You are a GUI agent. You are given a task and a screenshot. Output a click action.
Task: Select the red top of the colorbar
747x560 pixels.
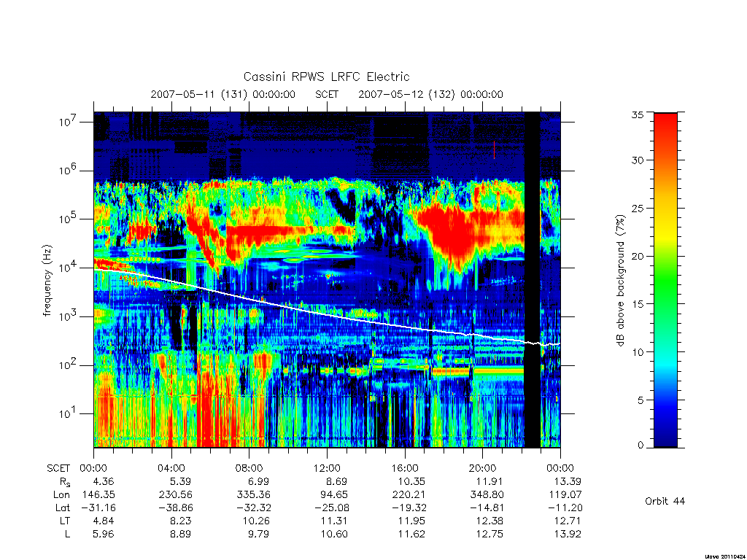[x=665, y=128]
